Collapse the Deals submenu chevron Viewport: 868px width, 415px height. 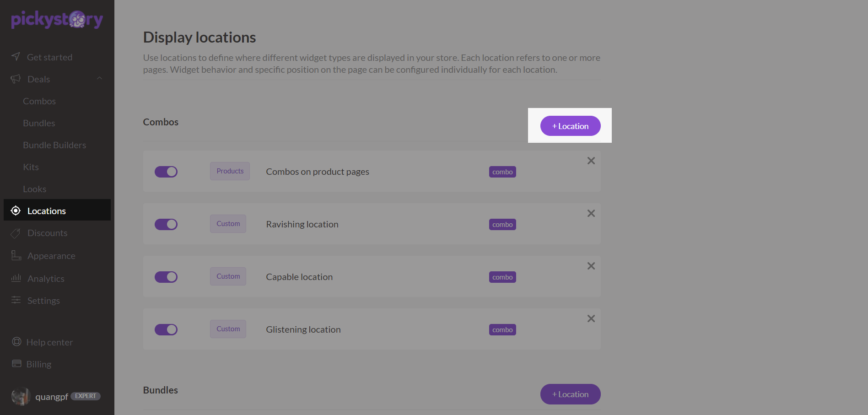coord(99,79)
